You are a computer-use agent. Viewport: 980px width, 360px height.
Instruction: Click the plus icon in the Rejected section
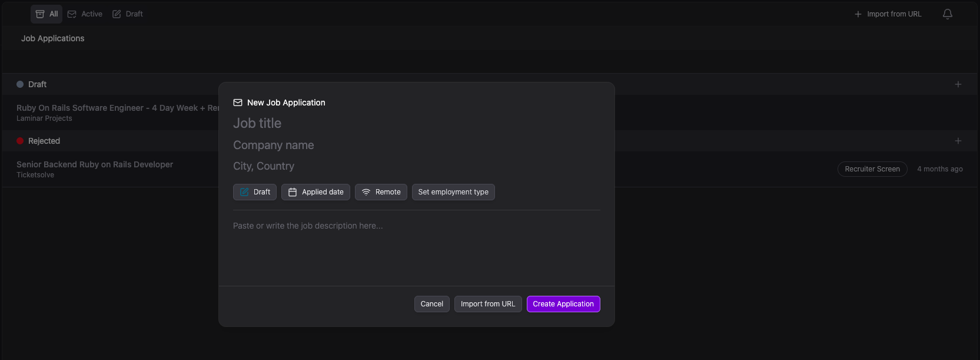click(958, 141)
